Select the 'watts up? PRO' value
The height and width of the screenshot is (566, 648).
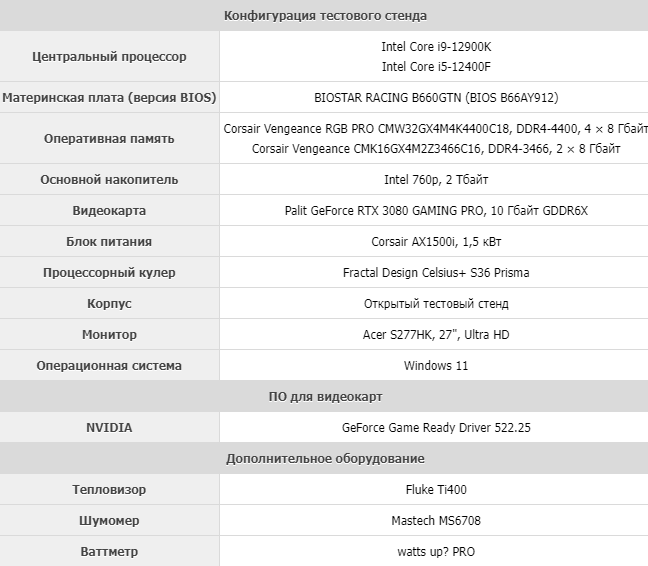tap(436, 552)
